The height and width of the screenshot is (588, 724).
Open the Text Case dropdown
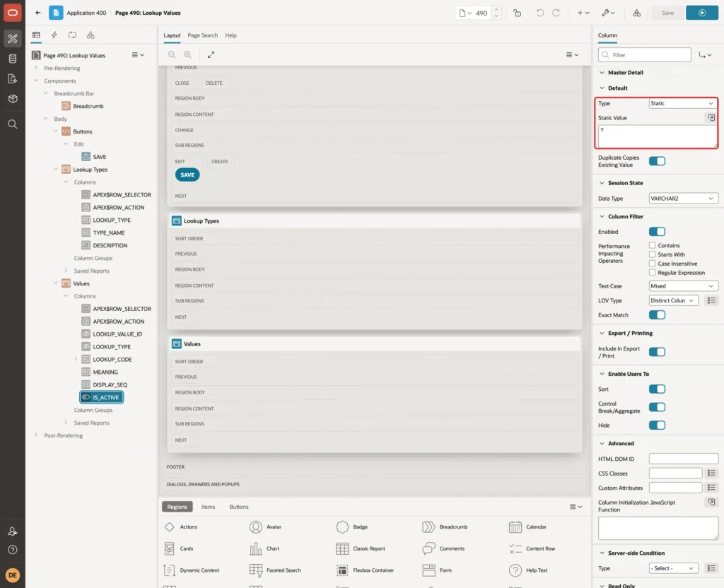pyautogui.click(x=683, y=286)
